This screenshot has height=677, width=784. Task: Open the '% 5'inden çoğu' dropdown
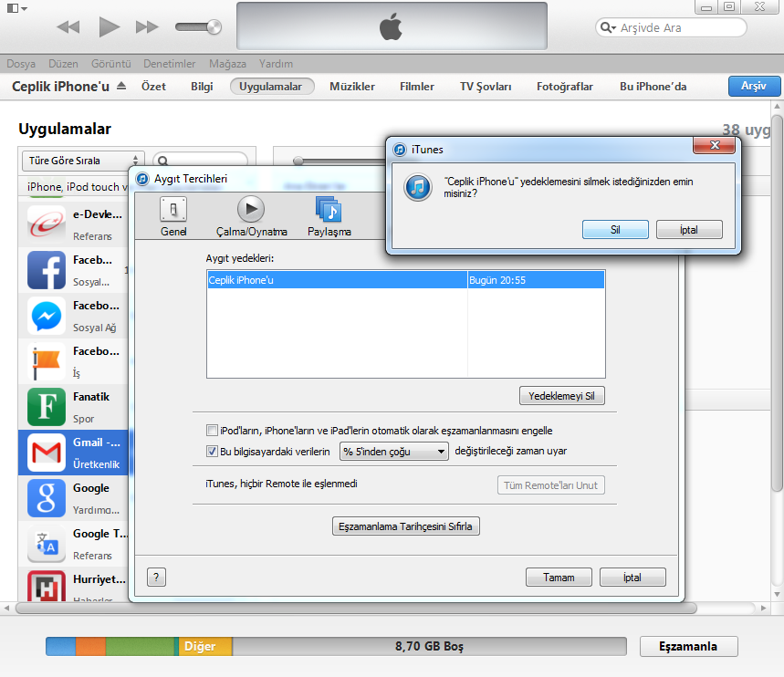pyautogui.click(x=394, y=452)
